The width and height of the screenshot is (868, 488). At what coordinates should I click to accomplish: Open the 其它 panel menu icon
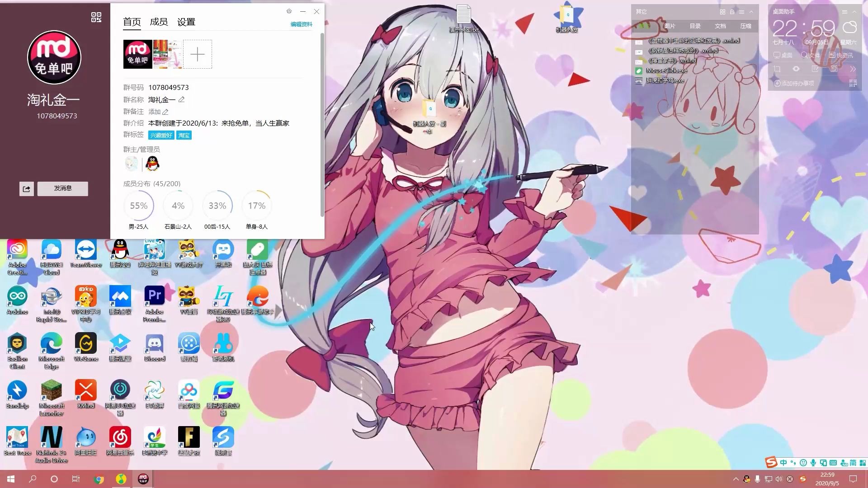[741, 12]
